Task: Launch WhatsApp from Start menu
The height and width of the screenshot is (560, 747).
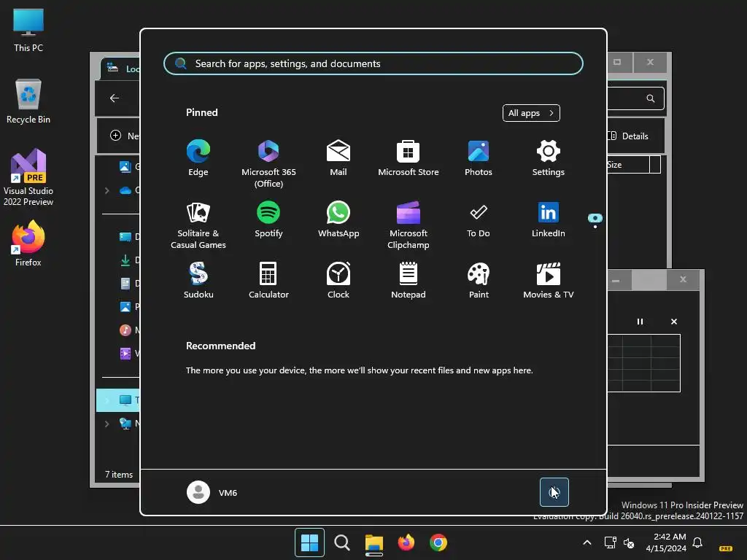Action: coord(338,219)
